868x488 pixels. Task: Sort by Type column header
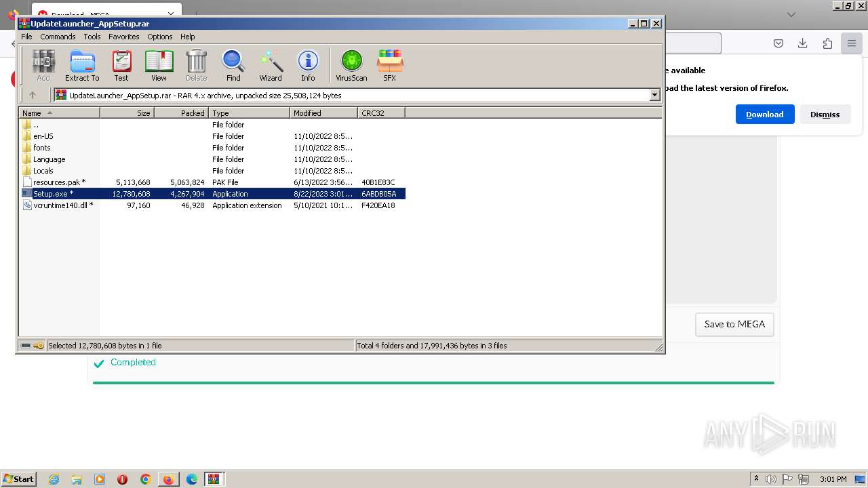tap(249, 113)
